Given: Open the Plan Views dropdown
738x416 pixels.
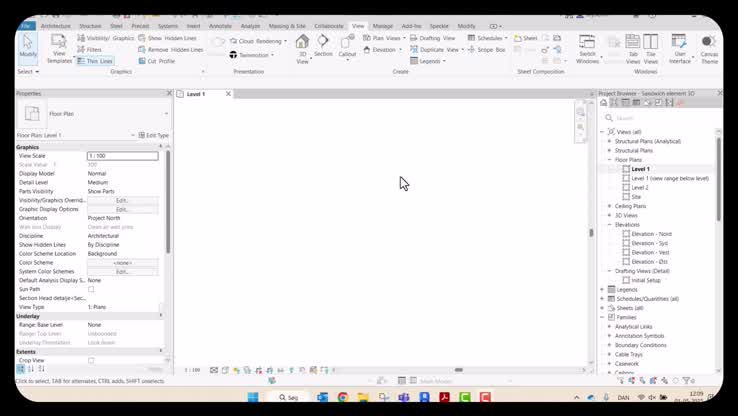Looking at the screenshot, I should click(384, 38).
